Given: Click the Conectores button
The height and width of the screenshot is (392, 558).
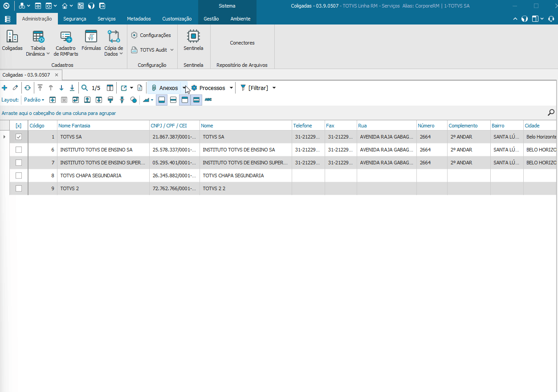Looking at the screenshot, I should (242, 43).
